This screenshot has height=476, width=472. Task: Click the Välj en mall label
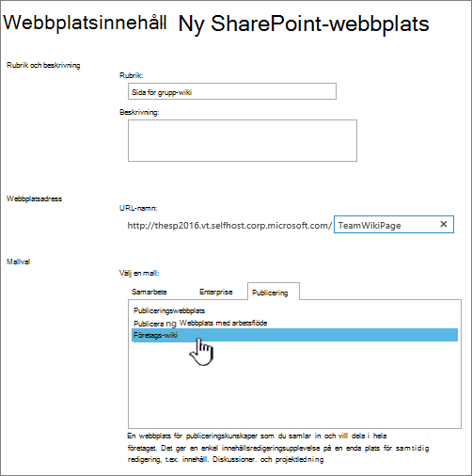tap(139, 273)
